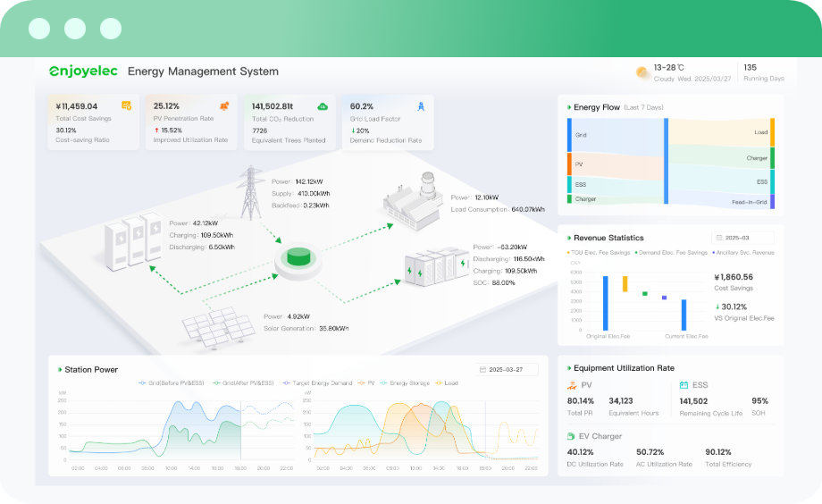
Task: Toggle the Energy Storage legend series
Action: point(407,382)
